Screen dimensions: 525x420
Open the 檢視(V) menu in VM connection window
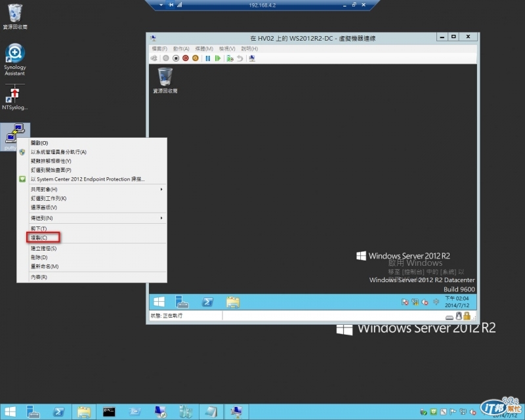[x=227, y=49]
